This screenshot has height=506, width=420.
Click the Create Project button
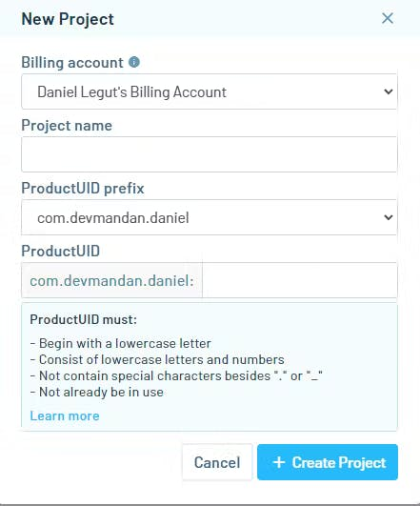coord(328,462)
